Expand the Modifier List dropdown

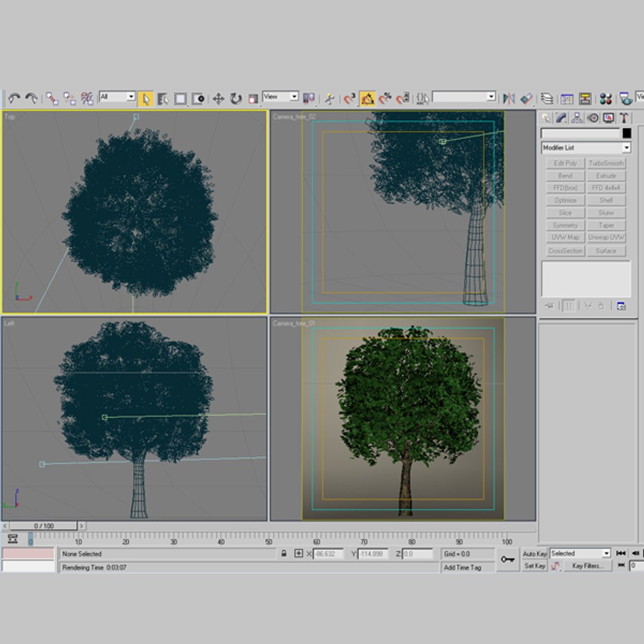[x=586, y=147]
